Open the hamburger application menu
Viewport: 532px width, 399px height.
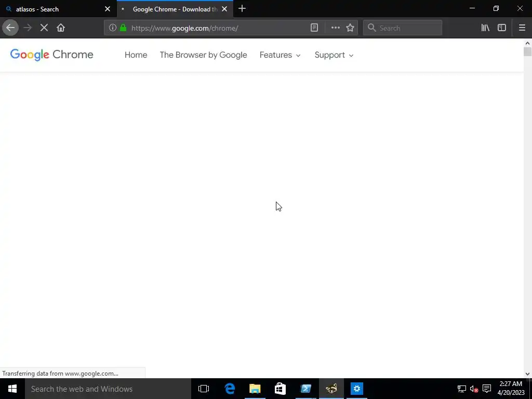pos(522,28)
